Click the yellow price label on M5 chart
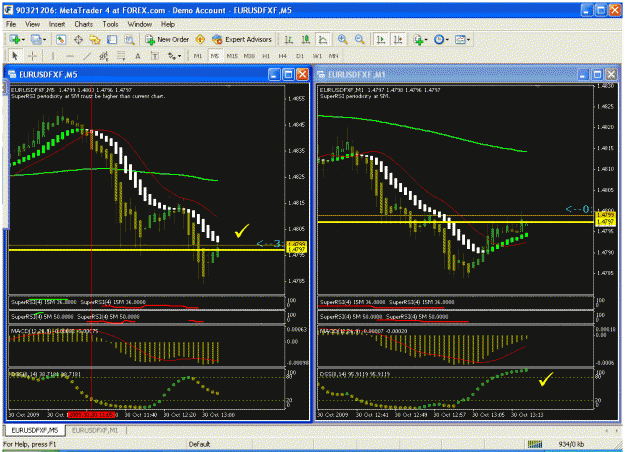The image size is (625, 452). coord(297,247)
